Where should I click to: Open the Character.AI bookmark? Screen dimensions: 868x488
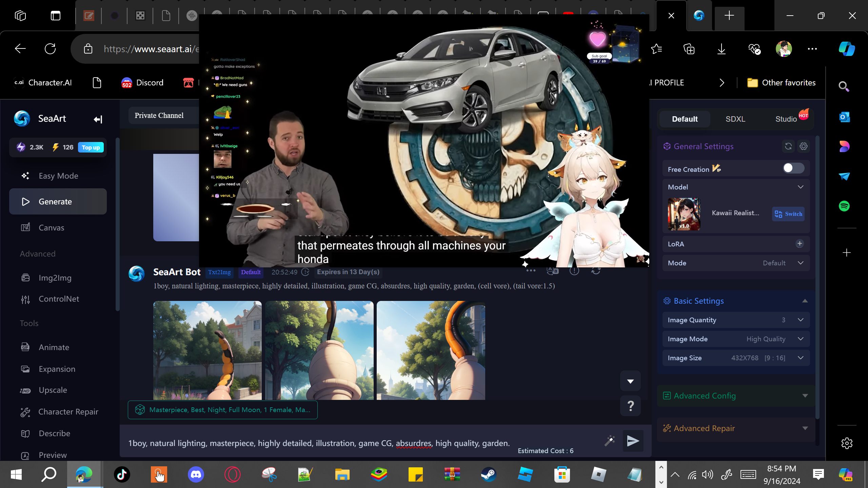(x=43, y=83)
